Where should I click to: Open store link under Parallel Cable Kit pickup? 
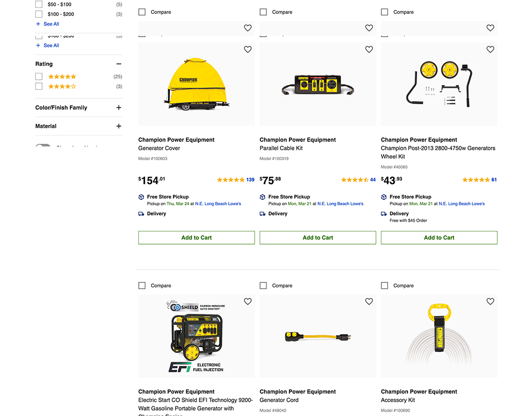click(x=340, y=204)
